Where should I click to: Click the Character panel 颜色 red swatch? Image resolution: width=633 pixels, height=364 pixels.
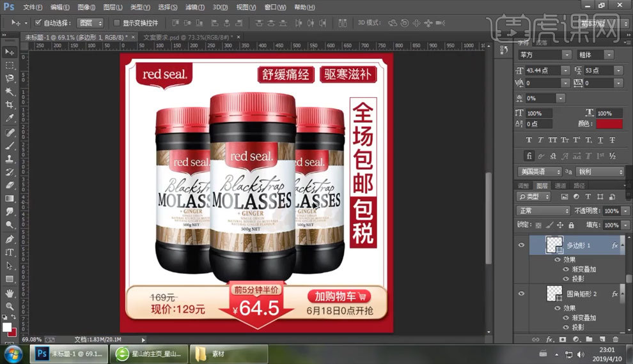[x=609, y=124]
